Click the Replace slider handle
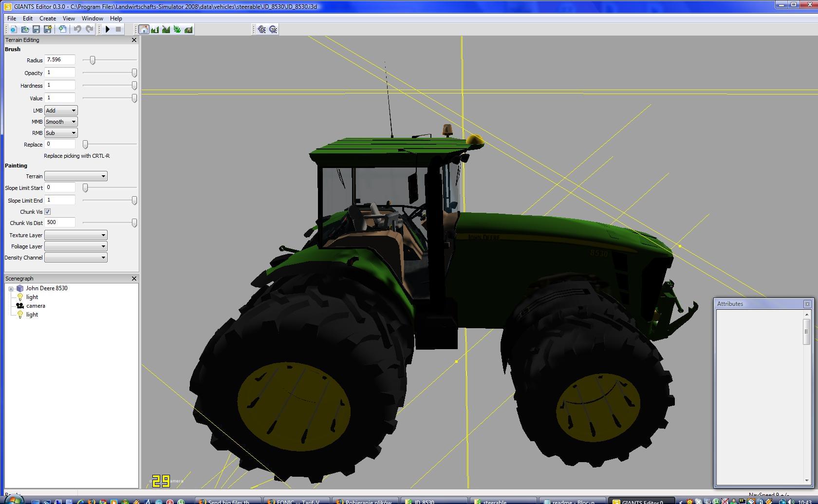Screen dimensions: 818x504 point(85,145)
